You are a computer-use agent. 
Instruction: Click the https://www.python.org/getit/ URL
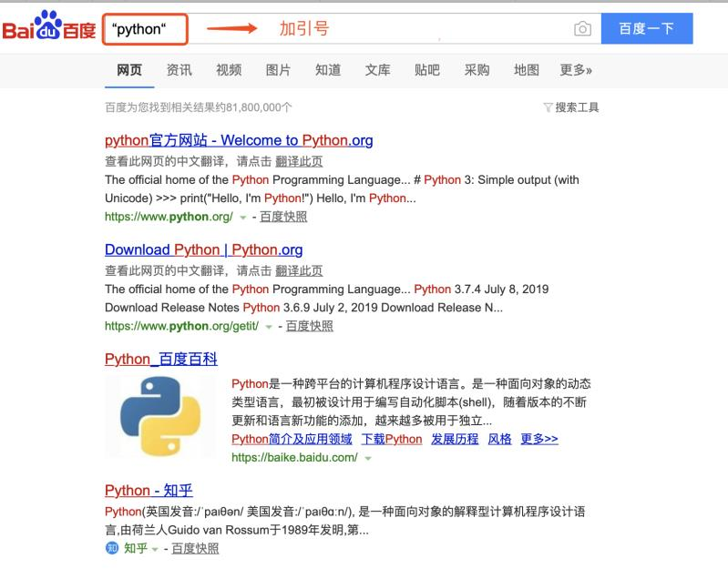(x=181, y=326)
